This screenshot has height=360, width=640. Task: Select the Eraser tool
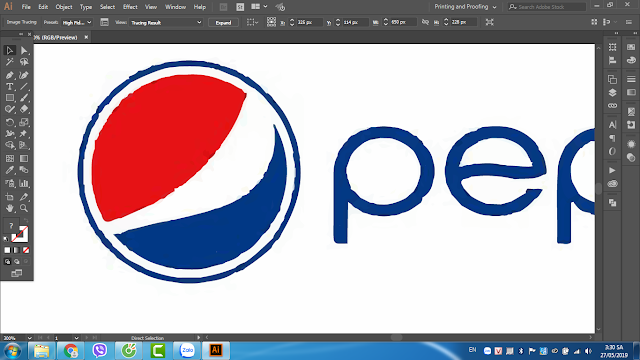tap(24, 109)
